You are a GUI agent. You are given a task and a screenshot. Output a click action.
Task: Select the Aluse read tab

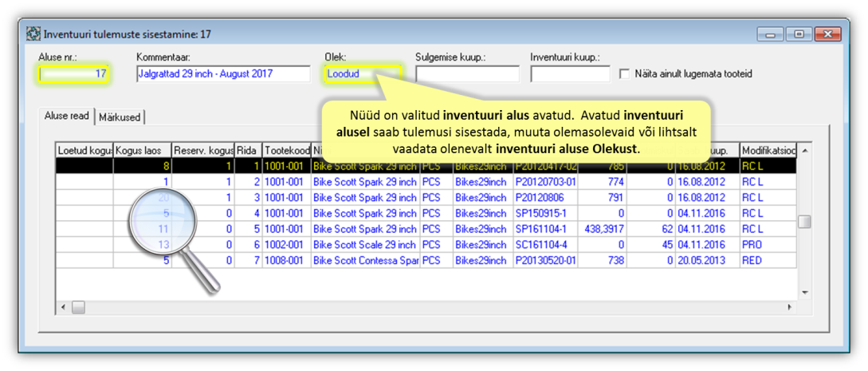(x=66, y=116)
